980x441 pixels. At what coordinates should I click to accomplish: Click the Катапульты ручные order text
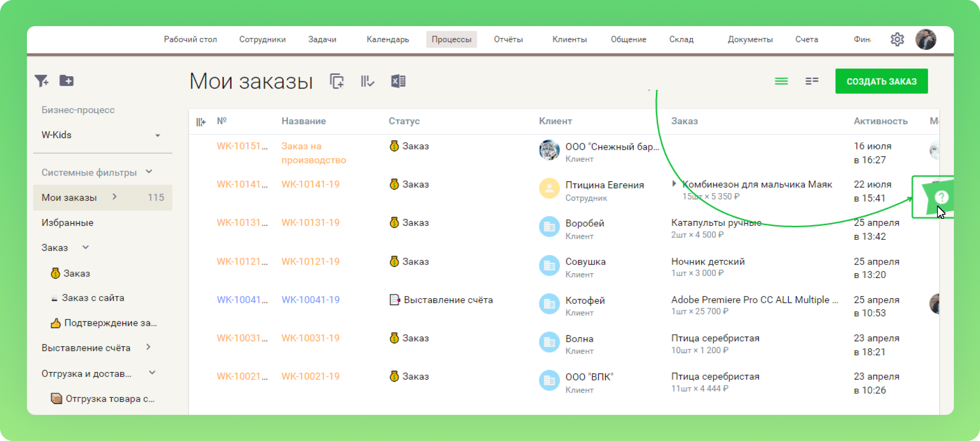coord(716,223)
